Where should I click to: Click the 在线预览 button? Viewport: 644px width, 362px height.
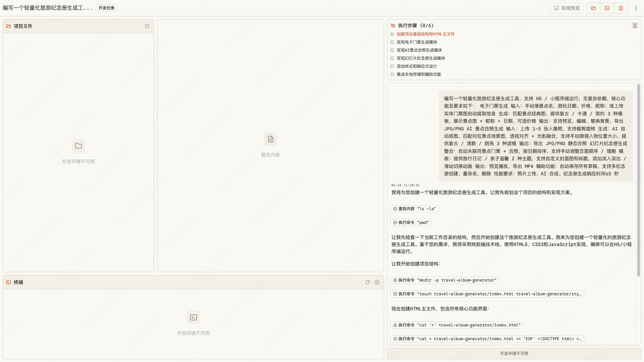click(x=567, y=8)
